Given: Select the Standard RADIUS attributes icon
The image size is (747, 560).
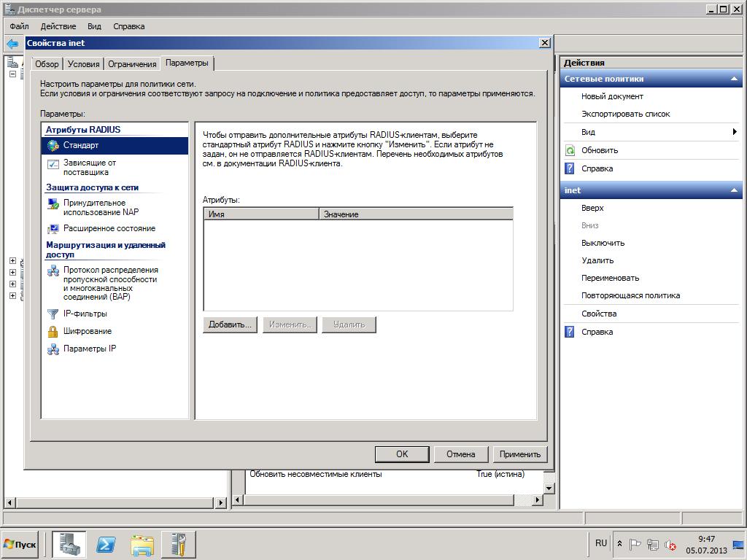Looking at the screenshot, I should click(x=53, y=146).
